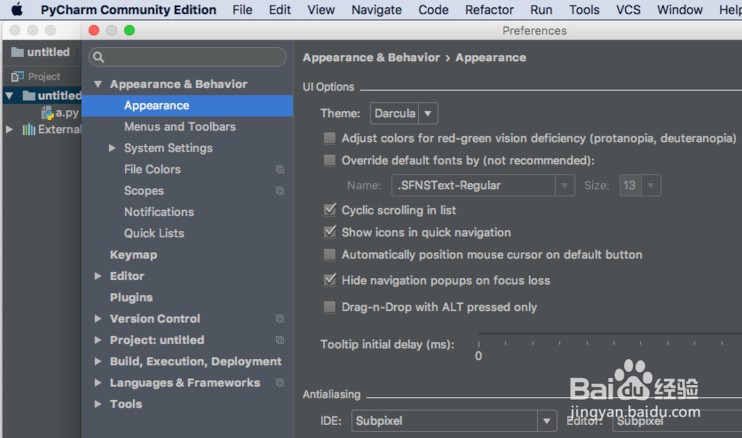The height and width of the screenshot is (438, 742).
Task: Click project-level icon next to File Colors
Action: click(x=280, y=170)
